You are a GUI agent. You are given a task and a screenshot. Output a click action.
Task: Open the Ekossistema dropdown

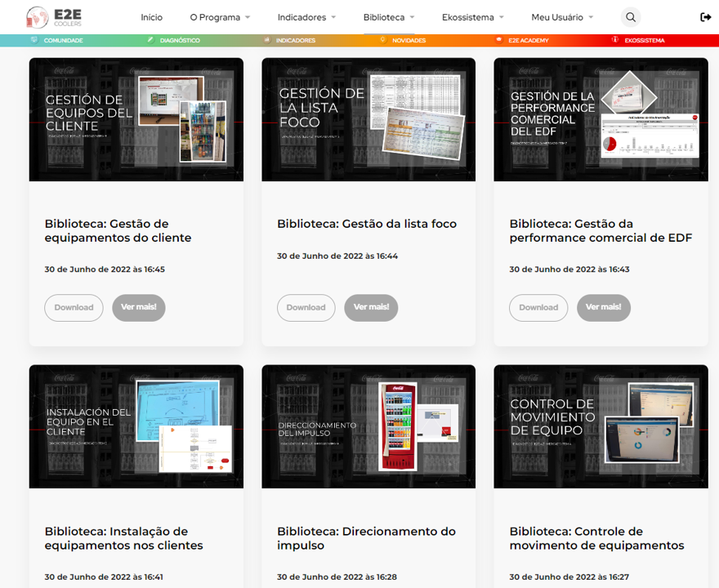pyautogui.click(x=472, y=16)
